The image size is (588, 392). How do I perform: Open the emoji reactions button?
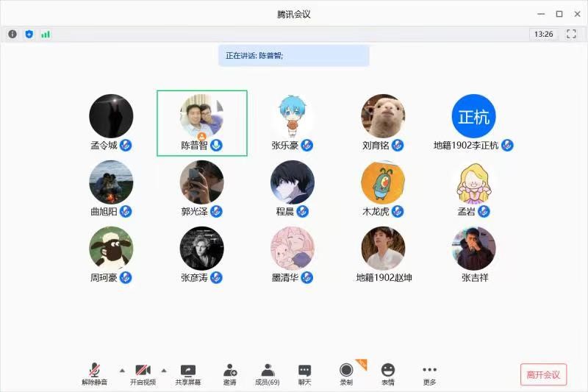click(x=387, y=374)
